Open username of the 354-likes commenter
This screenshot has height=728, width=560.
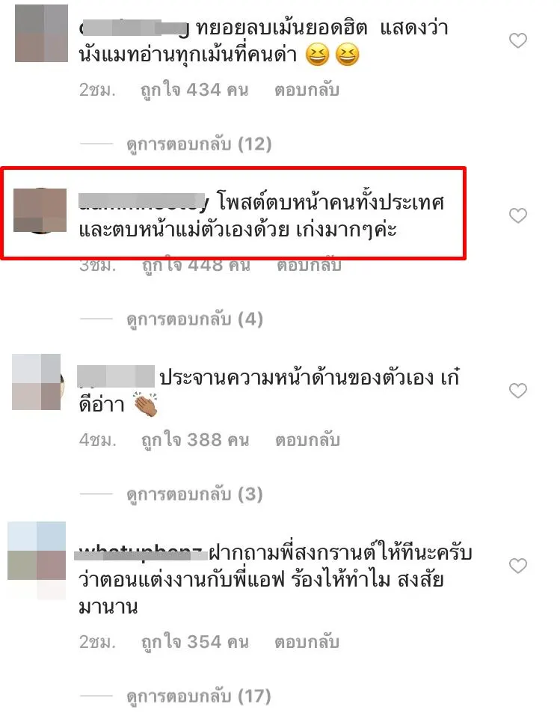(140, 553)
